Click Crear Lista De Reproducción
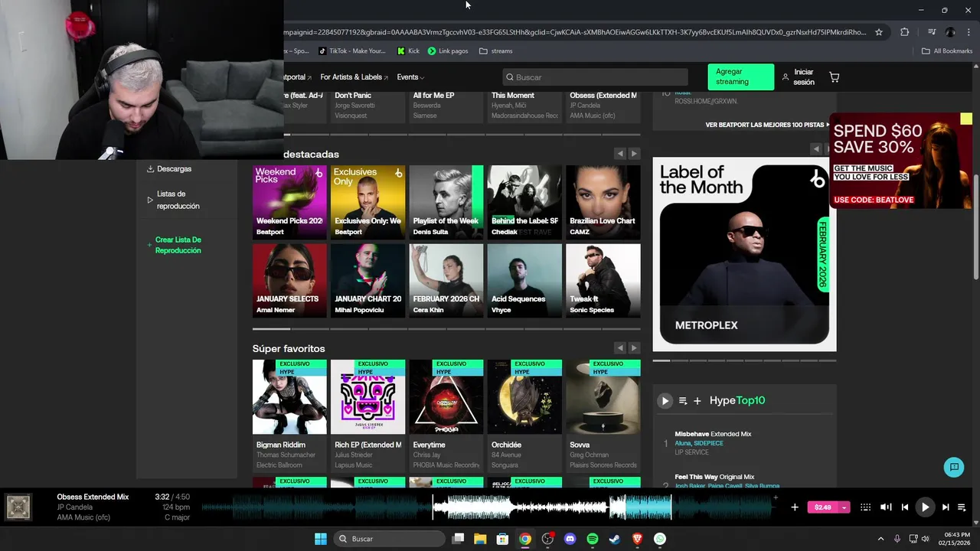 point(178,245)
